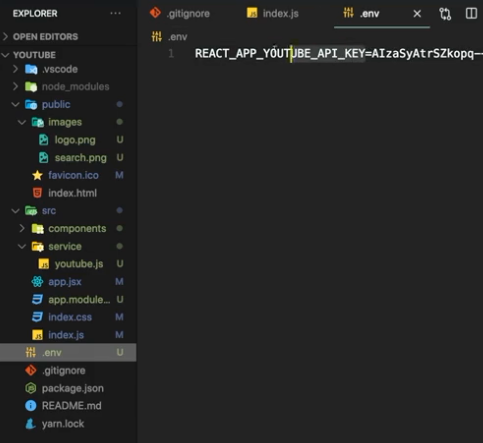The width and height of the screenshot is (483, 443).
Task: Click the app.module CSS file icon
Action: tap(37, 299)
